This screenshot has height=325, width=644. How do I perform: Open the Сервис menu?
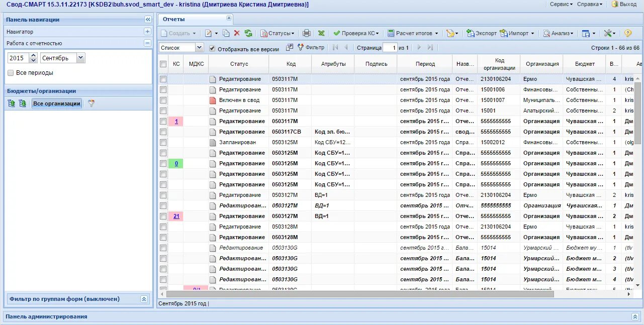[561, 4]
